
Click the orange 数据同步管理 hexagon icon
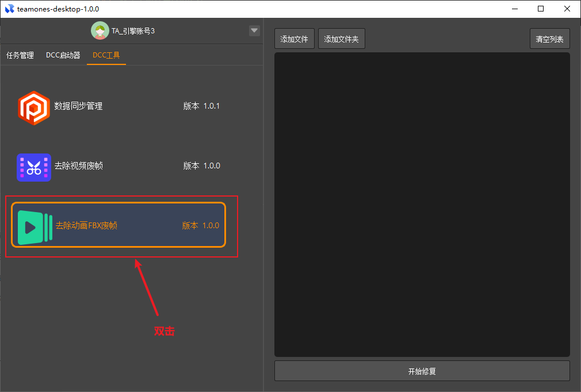[34, 107]
